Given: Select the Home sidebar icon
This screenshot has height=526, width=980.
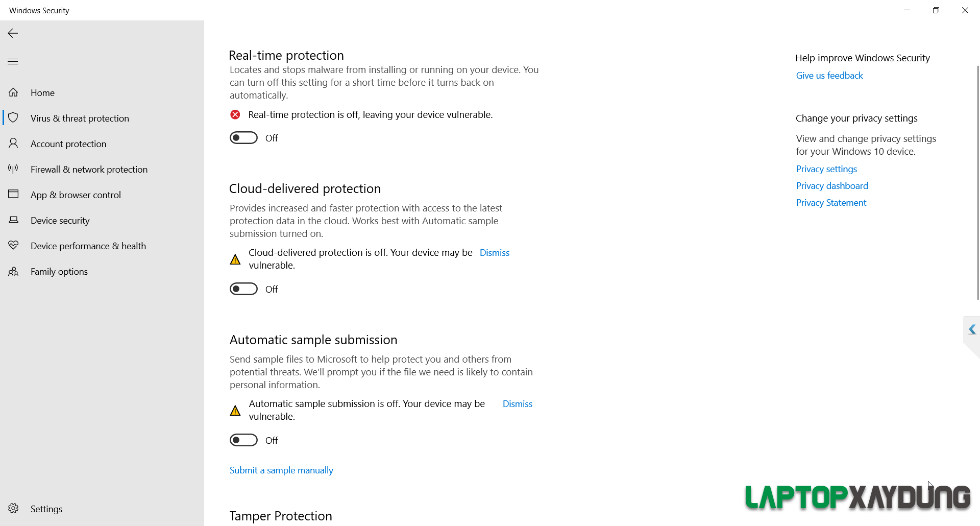Looking at the screenshot, I should 13,92.
